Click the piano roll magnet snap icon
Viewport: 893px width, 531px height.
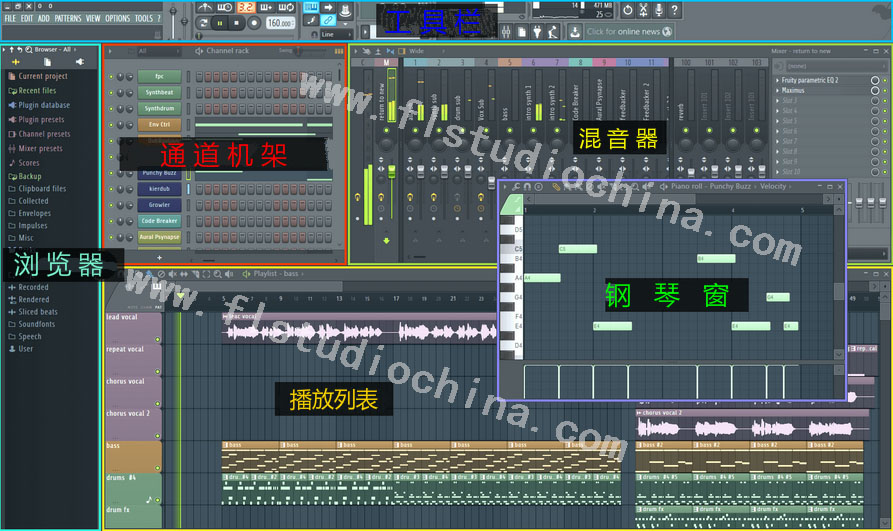click(x=527, y=187)
